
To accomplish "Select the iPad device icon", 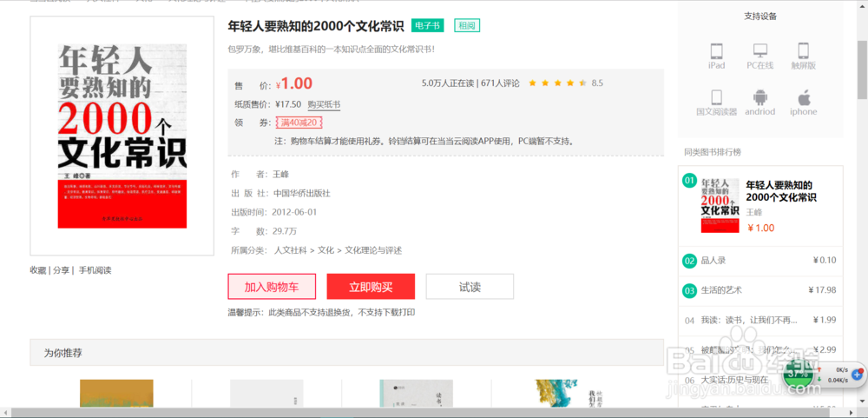I will click(x=716, y=51).
